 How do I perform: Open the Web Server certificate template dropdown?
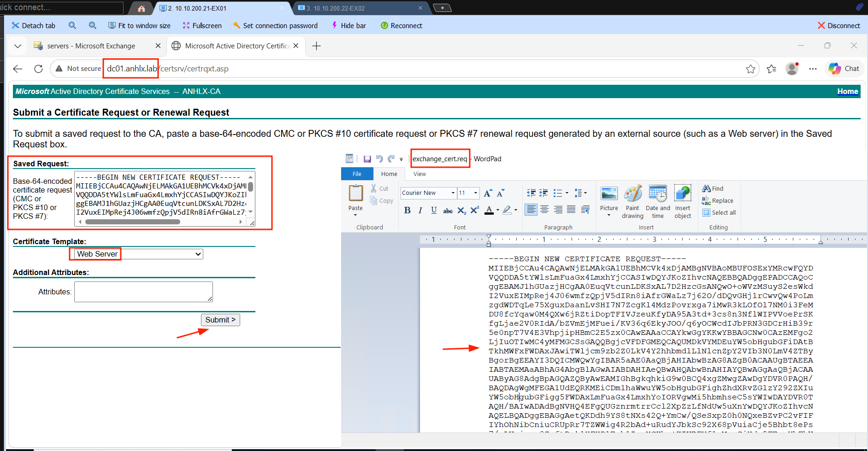pyautogui.click(x=139, y=254)
